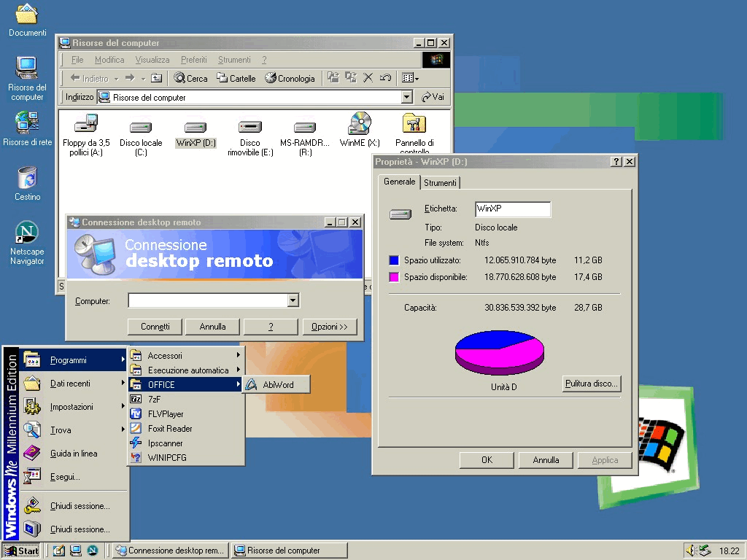
Task: Click OK in the Proprietà dialog
Action: click(487, 460)
